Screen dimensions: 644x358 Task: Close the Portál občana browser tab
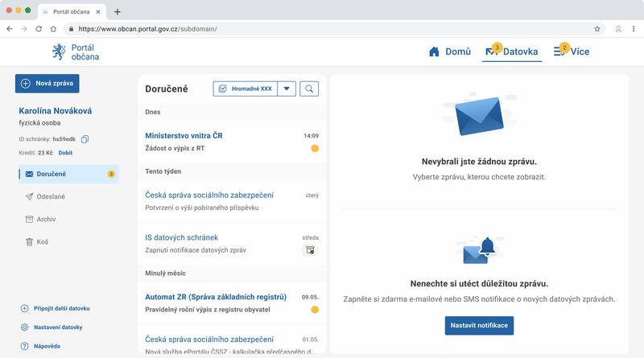click(x=98, y=12)
